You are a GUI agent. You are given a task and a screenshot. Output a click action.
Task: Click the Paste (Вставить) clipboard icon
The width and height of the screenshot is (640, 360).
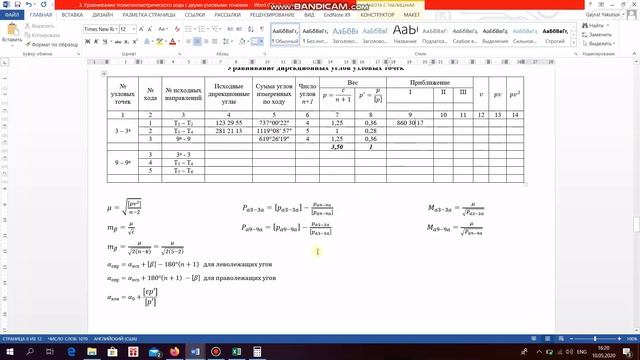(x=12, y=30)
